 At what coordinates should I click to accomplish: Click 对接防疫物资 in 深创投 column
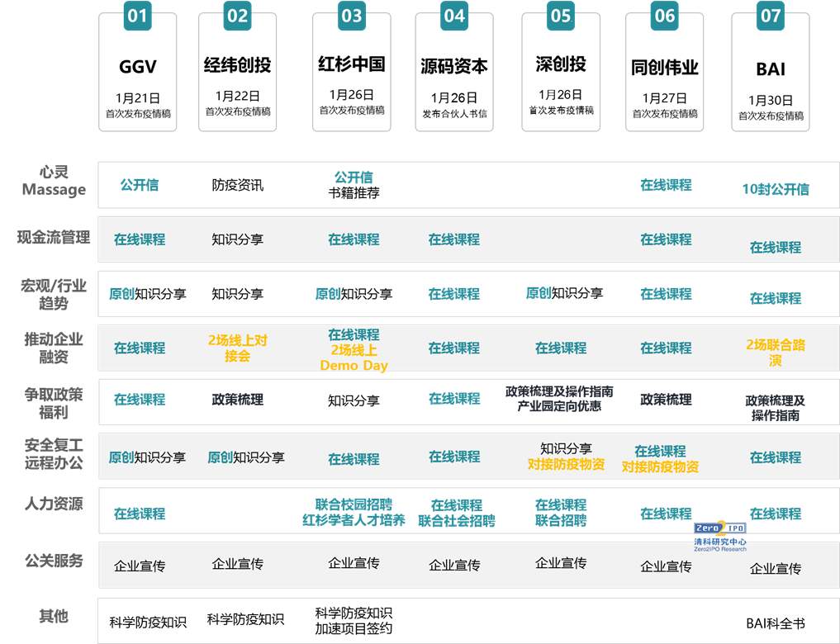pos(566,464)
